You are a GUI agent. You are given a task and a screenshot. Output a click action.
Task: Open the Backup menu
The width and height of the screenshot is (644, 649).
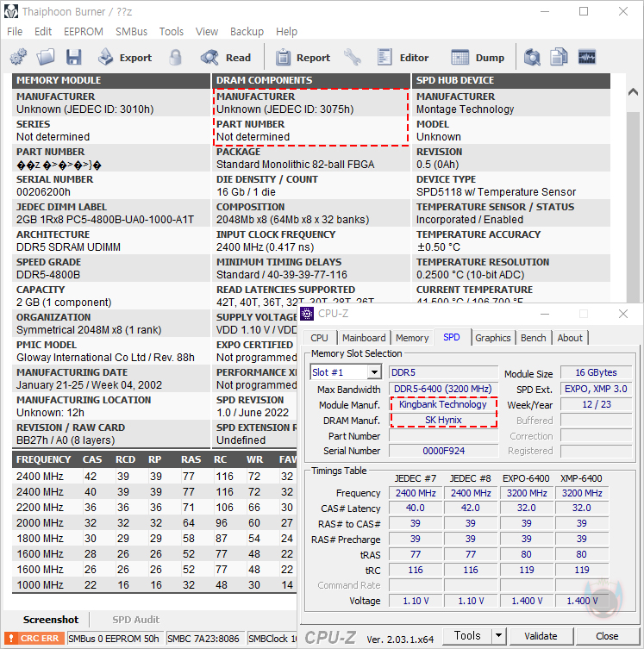pyautogui.click(x=247, y=31)
